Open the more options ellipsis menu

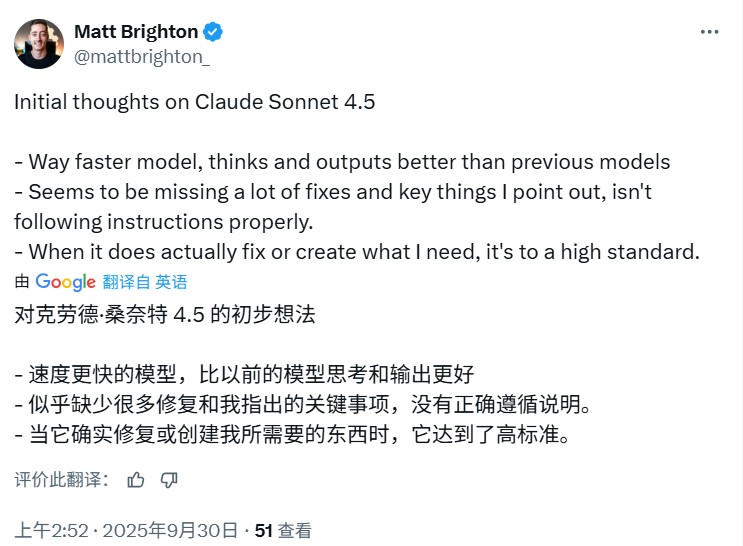709,32
